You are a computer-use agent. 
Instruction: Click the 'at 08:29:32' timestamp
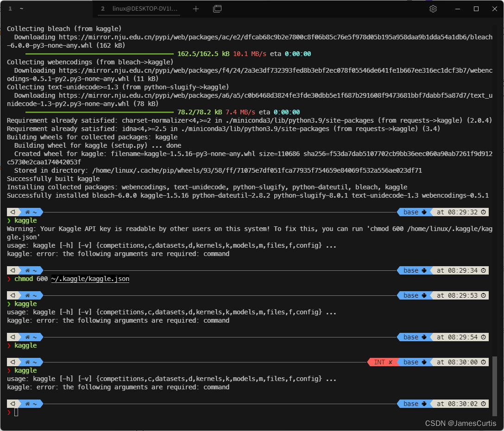pos(457,212)
